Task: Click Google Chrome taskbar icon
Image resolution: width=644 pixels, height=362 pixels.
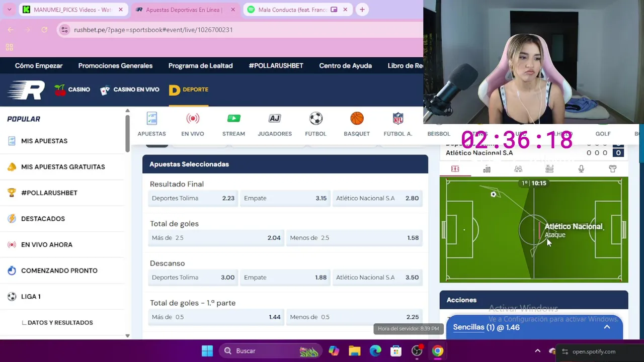Action: pyautogui.click(x=438, y=351)
